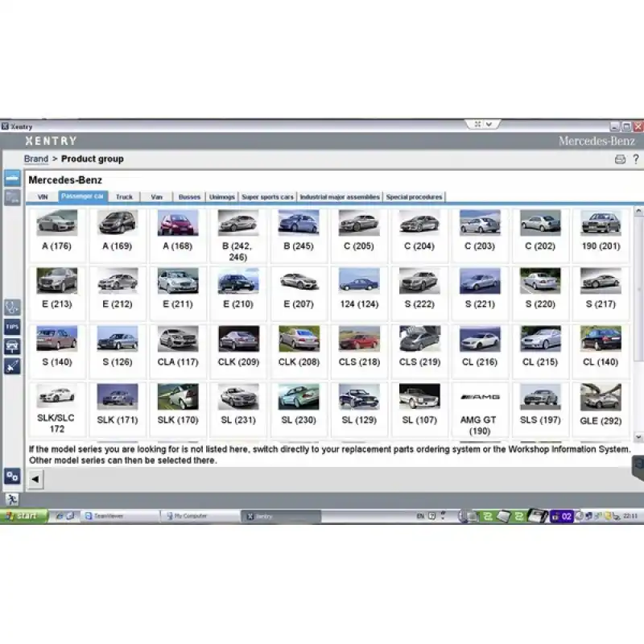Select the A (176) model series
This screenshot has width=644, height=644.
[x=56, y=235]
